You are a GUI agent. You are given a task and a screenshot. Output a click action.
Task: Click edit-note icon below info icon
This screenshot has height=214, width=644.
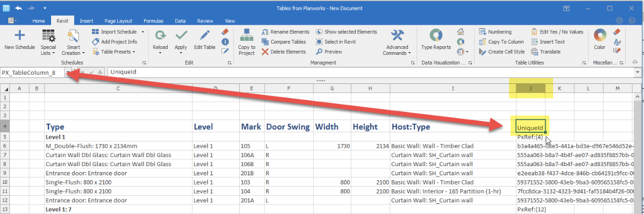225,51
